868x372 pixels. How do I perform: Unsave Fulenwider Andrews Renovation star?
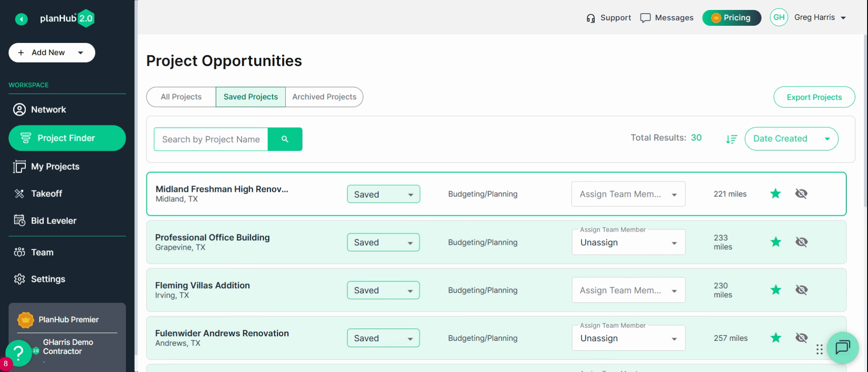[776, 338]
